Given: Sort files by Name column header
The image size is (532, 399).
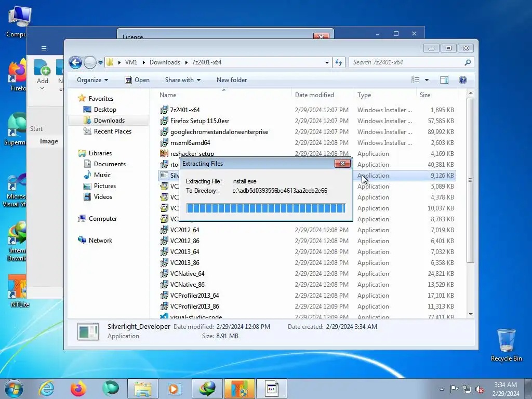Looking at the screenshot, I should tap(223, 95).
